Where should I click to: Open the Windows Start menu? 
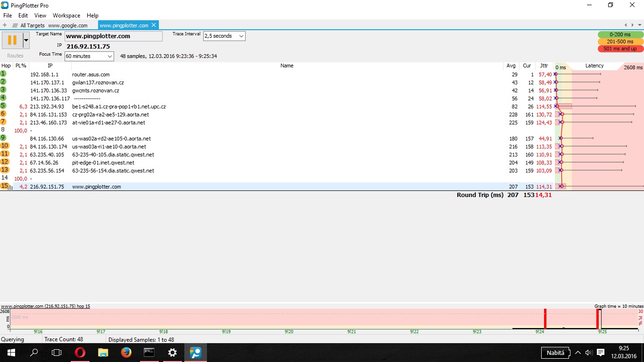[11, 353]
